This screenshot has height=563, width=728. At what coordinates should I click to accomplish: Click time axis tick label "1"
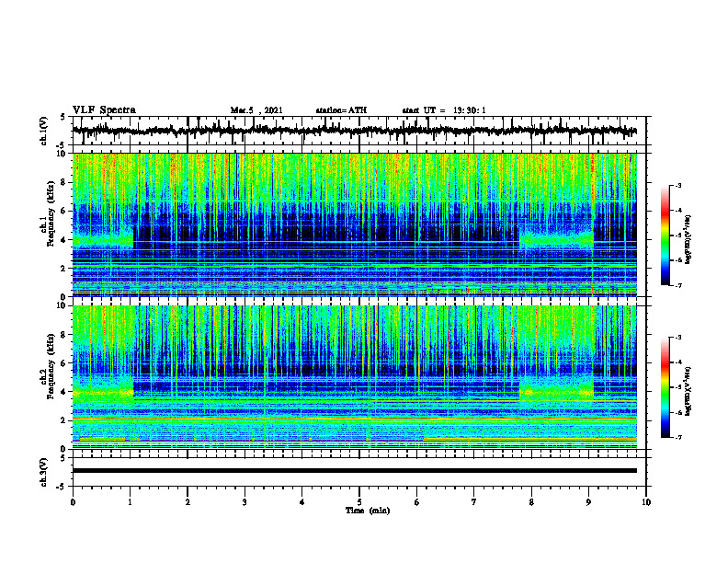(x=130, y=501)
